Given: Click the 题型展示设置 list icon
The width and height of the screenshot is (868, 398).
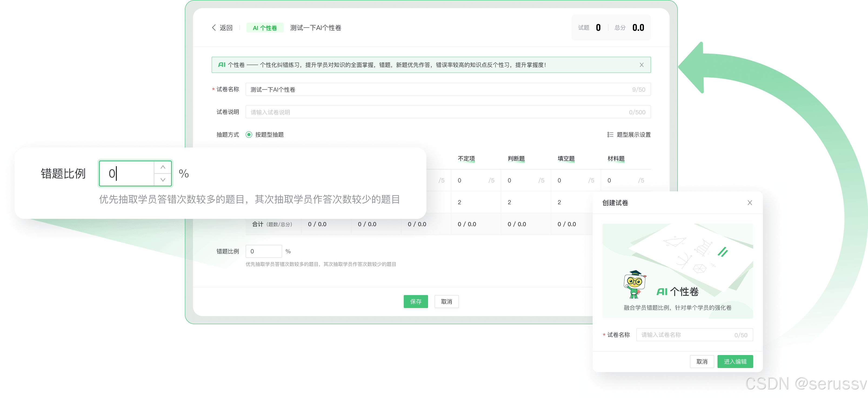Looking at the screenshot, I should 610,135.
